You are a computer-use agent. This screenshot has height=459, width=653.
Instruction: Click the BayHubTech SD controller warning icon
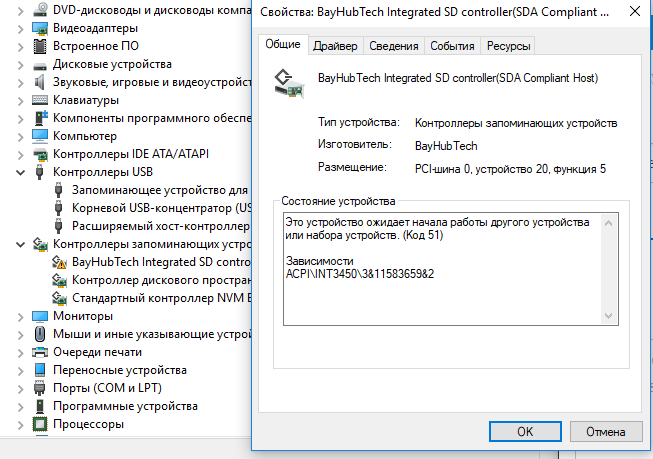point(60,262)
